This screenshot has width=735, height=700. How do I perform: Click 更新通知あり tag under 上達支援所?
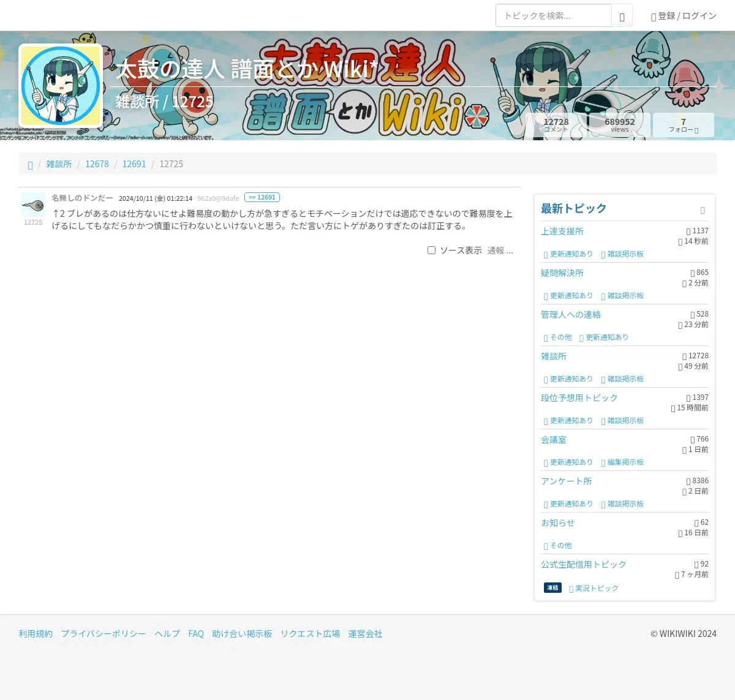coord(568,254)
